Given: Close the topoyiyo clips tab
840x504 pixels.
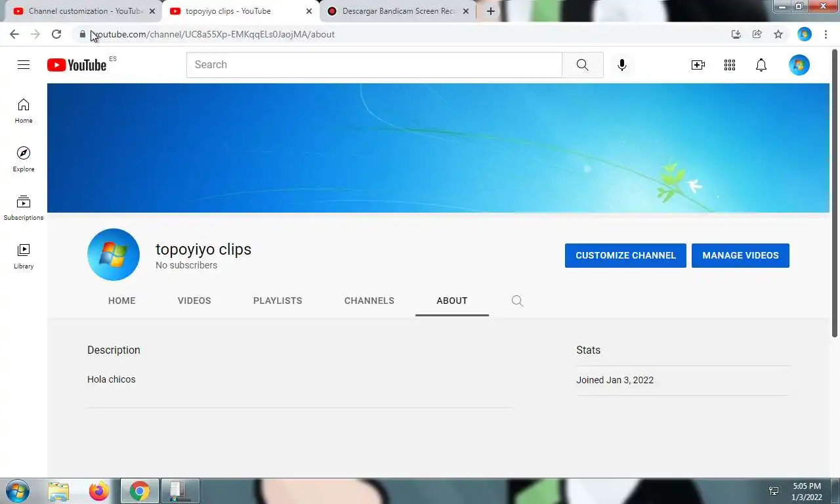Looking at the screenshot, I should point(309,11).
